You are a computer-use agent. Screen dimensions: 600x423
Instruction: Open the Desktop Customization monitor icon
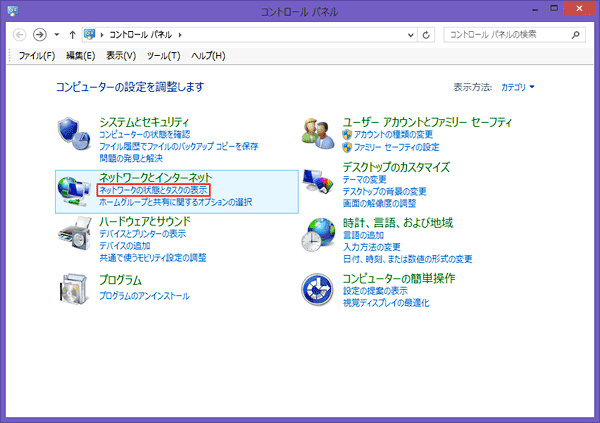[x=318, y=181]
